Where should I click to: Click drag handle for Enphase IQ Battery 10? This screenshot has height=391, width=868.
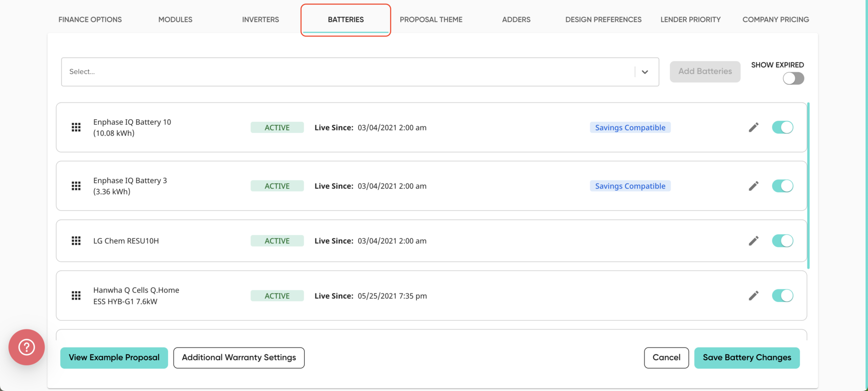[x=76, y=127]
